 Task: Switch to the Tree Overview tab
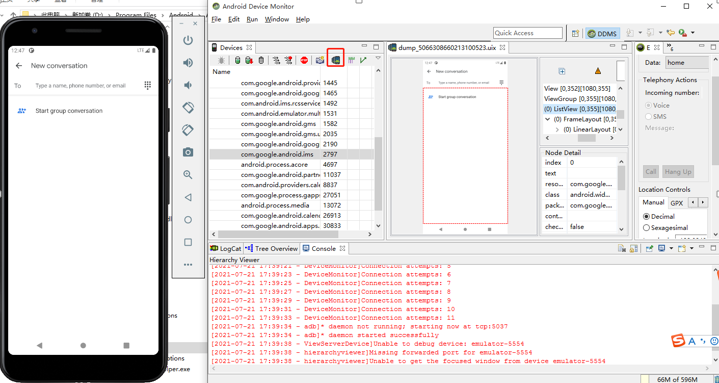(271, 249)
